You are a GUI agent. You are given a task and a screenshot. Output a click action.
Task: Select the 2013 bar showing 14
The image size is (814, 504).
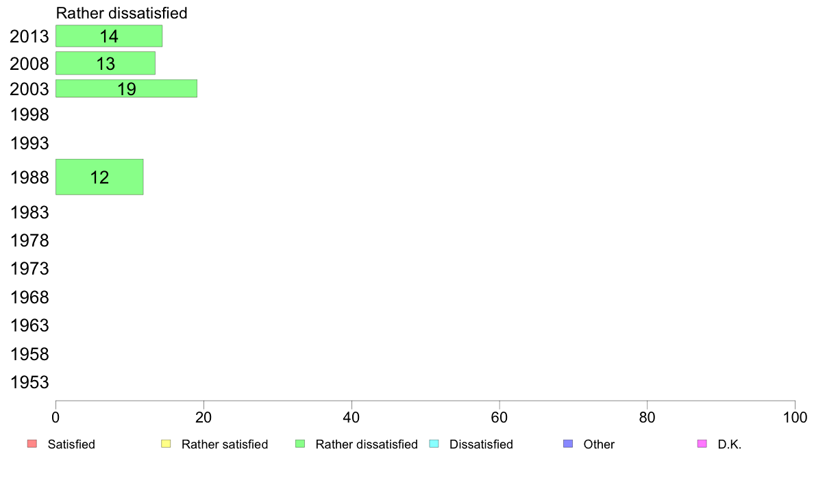click(109, 36)
